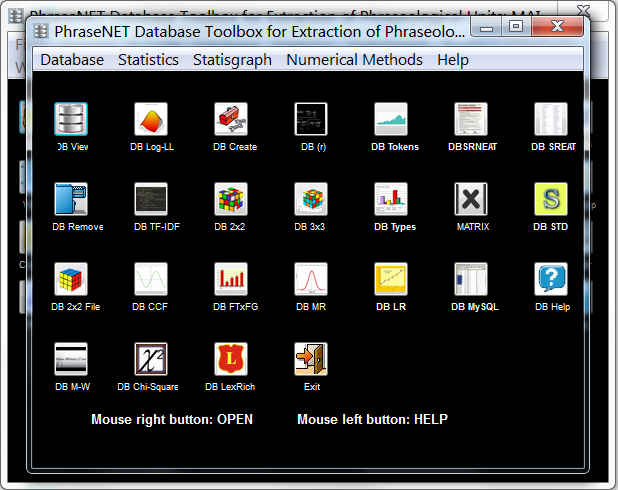Open the DB FTxFG bar chart icon
This screenshot has width=618, height=490.
[231, 279]
